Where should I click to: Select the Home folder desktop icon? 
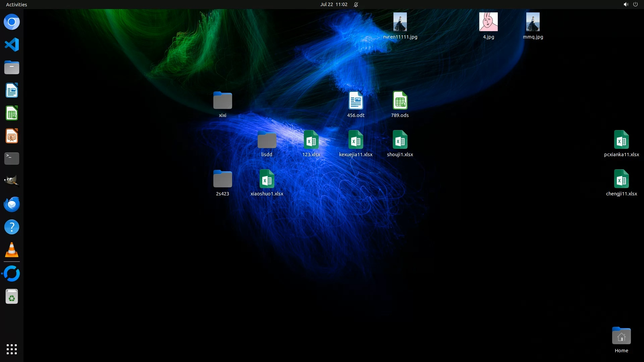click(x=621, y=336)
